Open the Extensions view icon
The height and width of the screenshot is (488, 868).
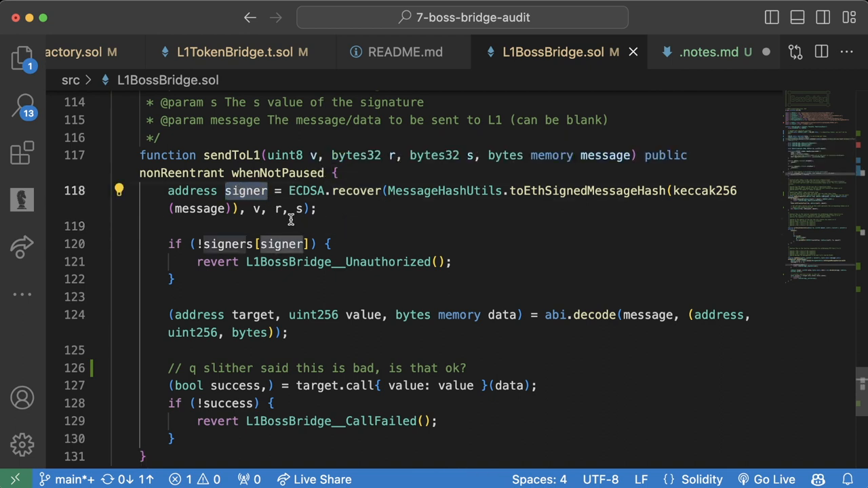pyautogui.click(x=22, y=152)
